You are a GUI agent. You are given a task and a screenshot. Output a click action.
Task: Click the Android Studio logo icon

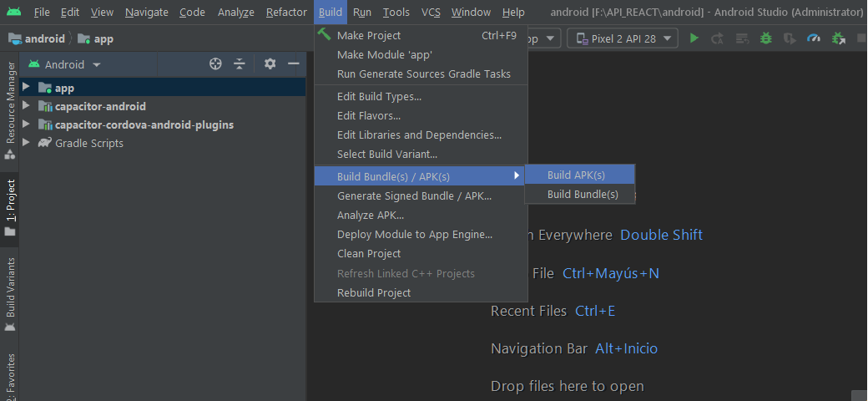tap(14, 12)
